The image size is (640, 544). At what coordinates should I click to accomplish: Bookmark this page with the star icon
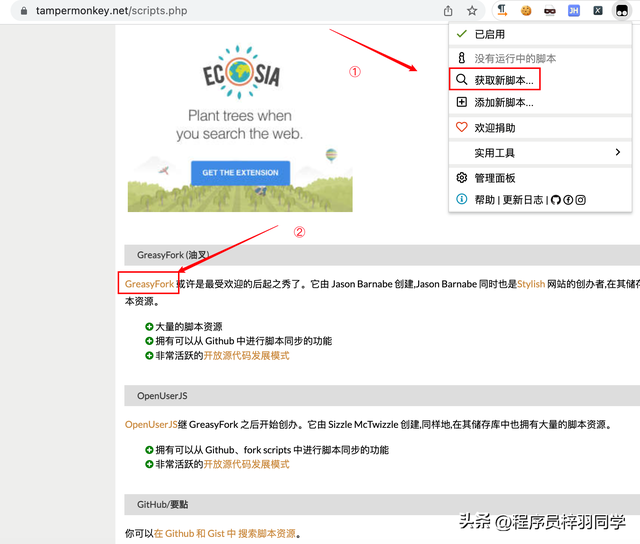click(472, 11)
